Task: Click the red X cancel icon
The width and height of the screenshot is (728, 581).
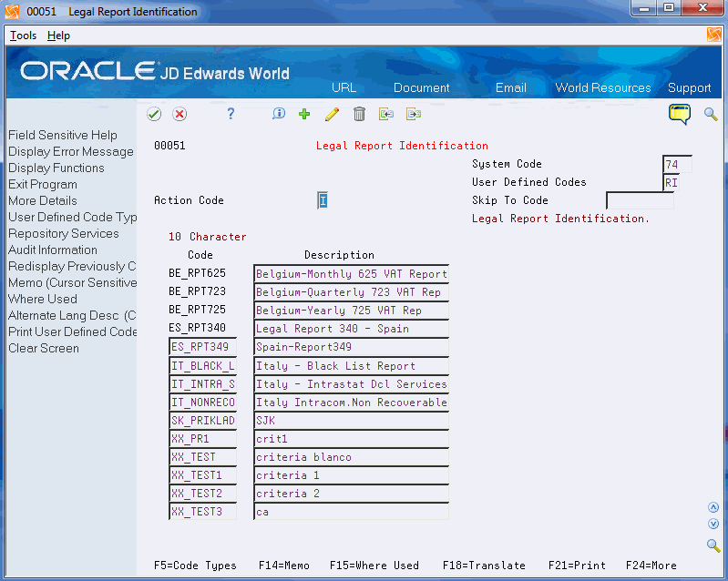Action: (179, 114)
